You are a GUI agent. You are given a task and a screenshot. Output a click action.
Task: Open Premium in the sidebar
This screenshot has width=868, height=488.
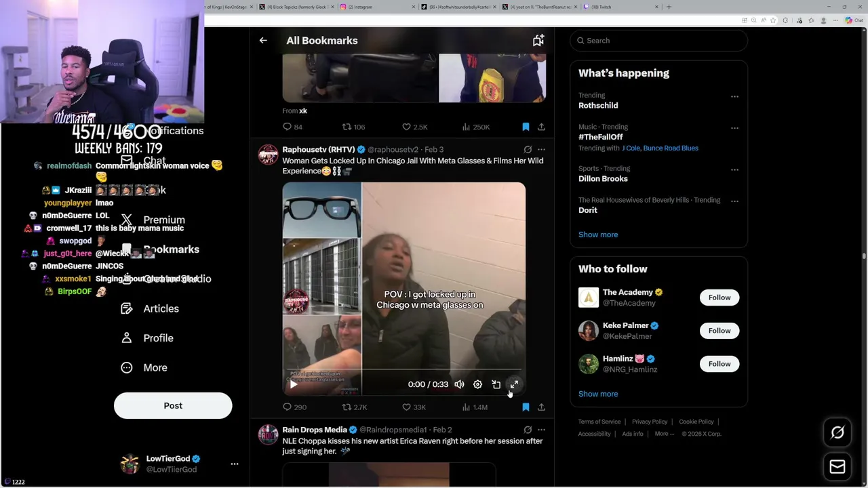(x=153, y=220)
